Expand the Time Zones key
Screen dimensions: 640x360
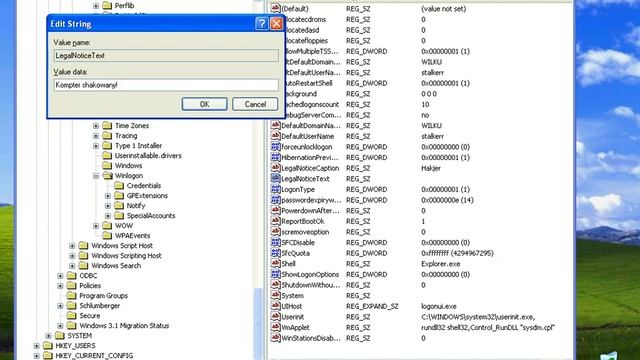pos(96,126)
